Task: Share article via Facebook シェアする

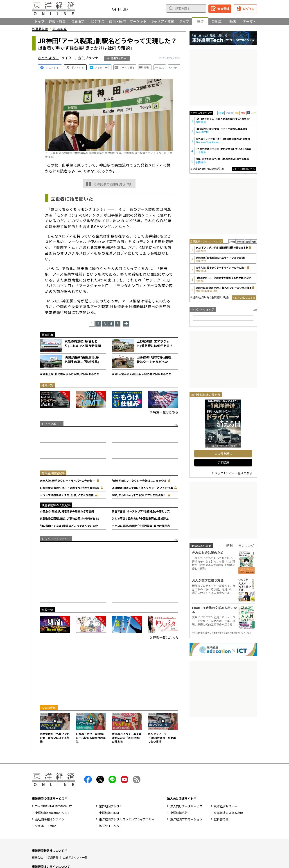Action: pos(50,67)
